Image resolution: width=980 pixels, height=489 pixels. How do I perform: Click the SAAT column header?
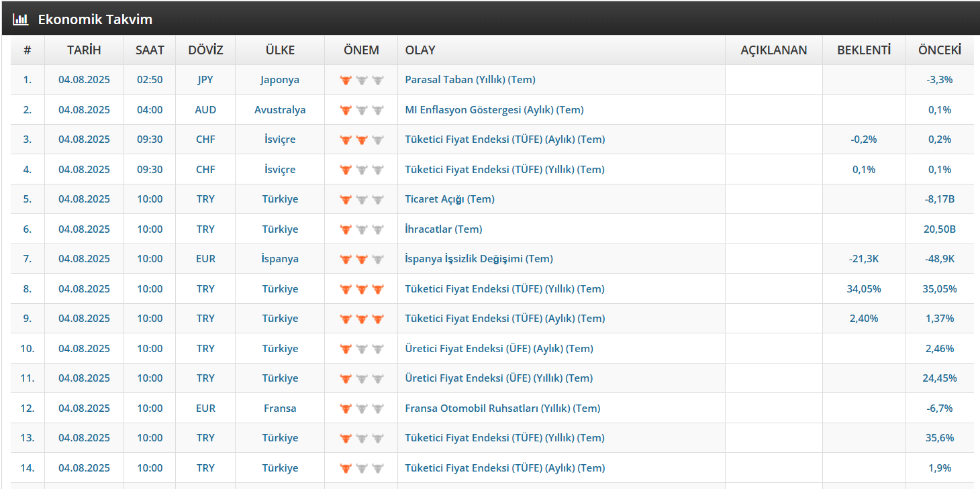tap(150, 50)
